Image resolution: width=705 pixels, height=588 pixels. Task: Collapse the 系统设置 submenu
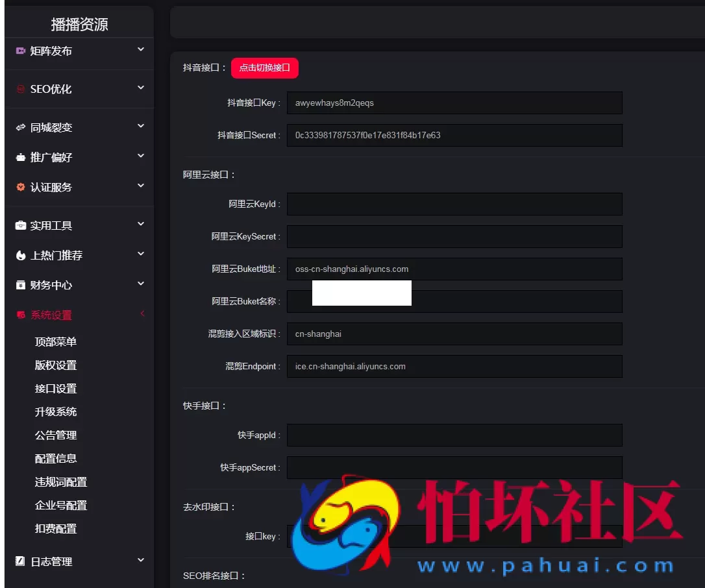pos(142,313)
